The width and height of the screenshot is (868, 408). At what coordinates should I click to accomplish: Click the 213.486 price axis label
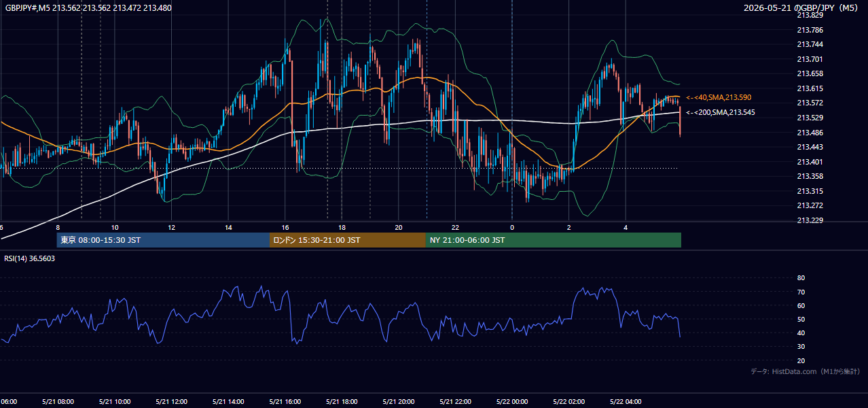click(x=810, y=133)
